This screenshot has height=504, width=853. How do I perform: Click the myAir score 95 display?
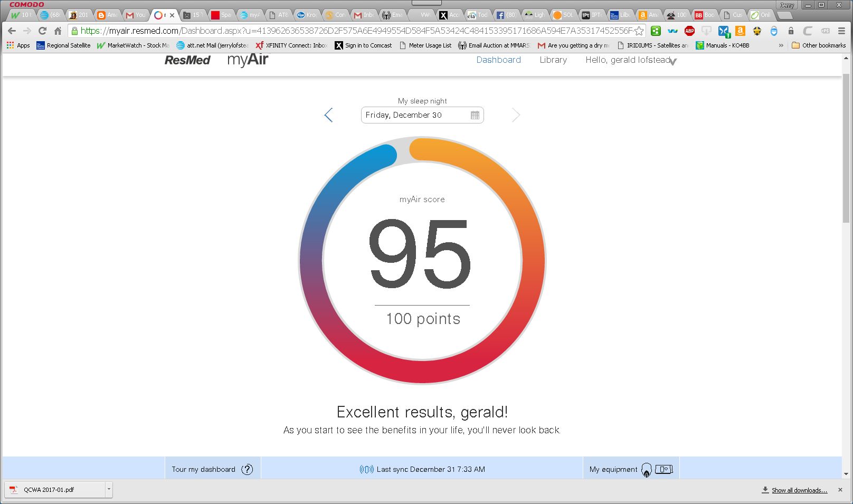click(x=421, y=254)
